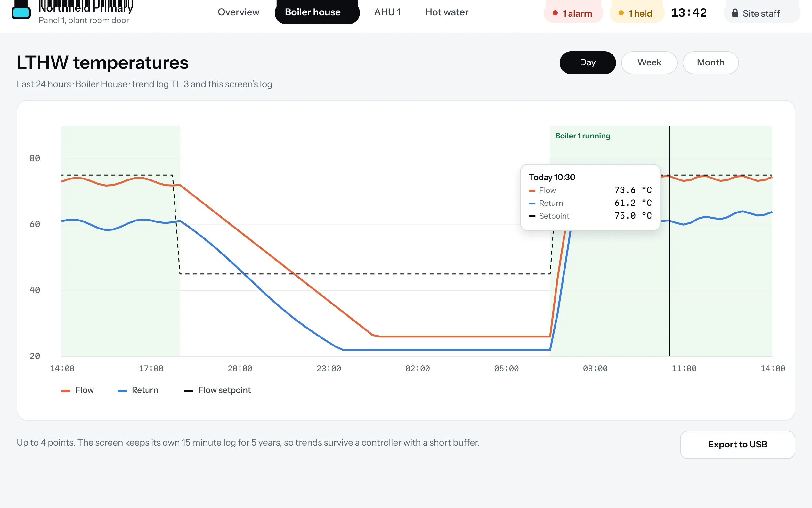
Task: Go to the Hot water tab
Action: 446,12
